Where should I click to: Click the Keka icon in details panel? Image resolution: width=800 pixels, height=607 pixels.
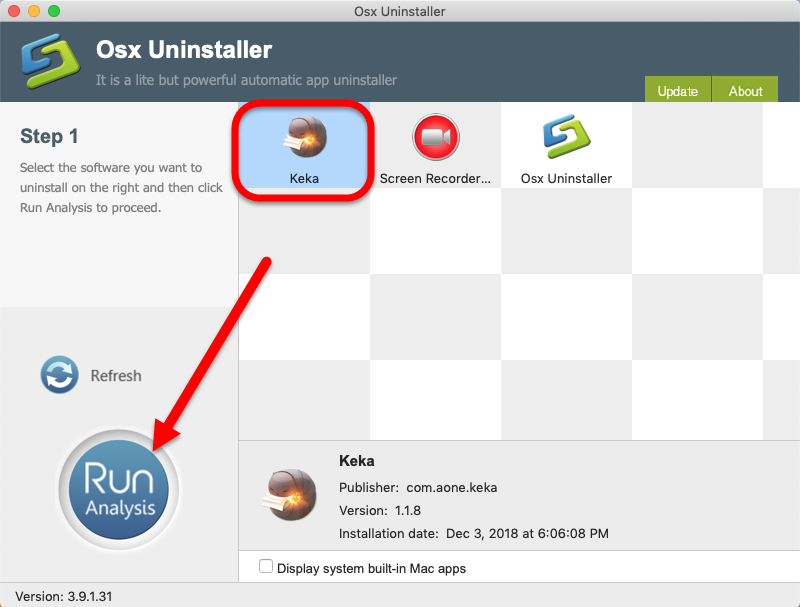click(289, 495)
